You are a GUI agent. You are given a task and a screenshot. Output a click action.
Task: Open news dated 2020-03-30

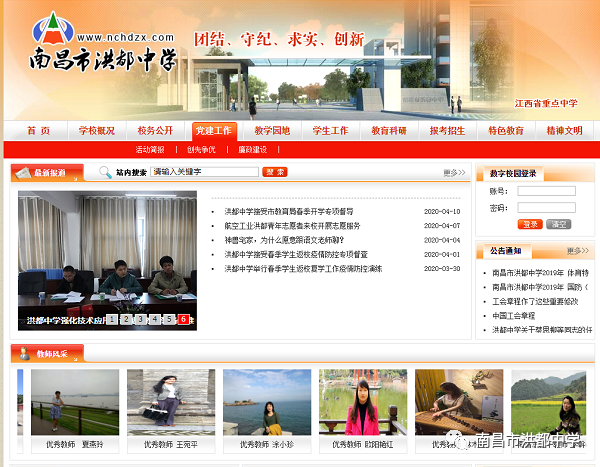[x=303, y=269]
